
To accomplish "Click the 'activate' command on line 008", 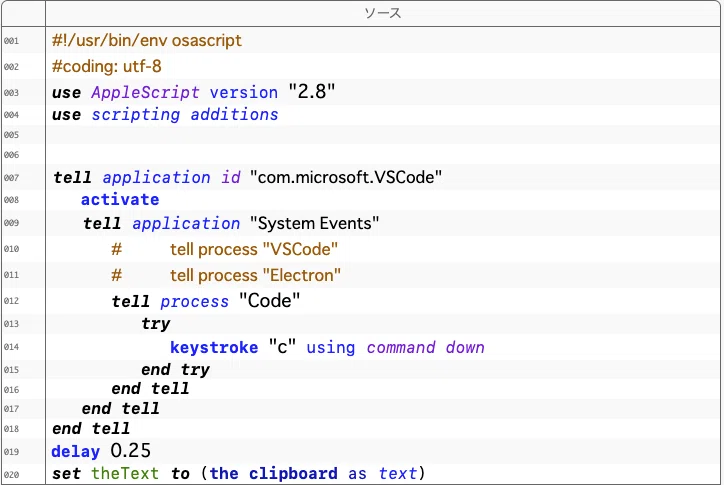I will [120, 200].
